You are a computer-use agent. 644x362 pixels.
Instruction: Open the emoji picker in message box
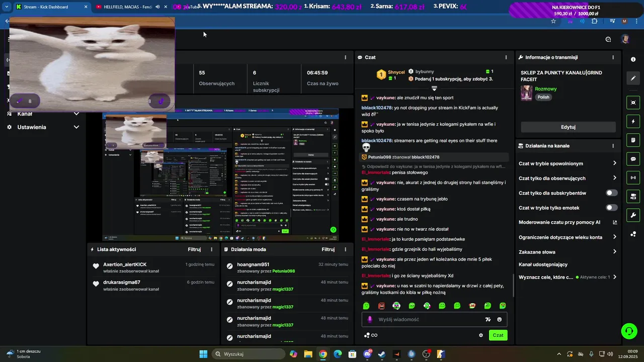pos(500,319)
